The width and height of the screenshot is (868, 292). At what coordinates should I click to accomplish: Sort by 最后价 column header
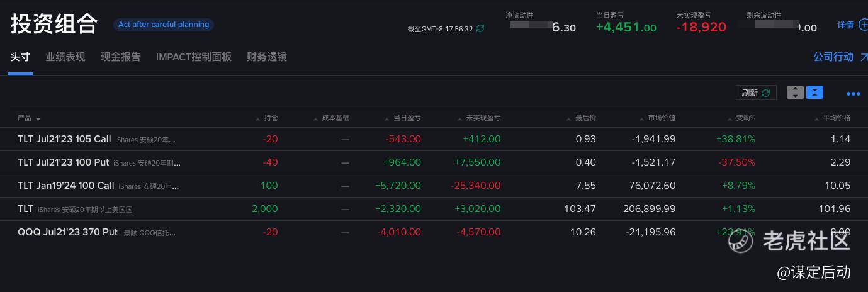pyautogui.click(x=585, y=118)
